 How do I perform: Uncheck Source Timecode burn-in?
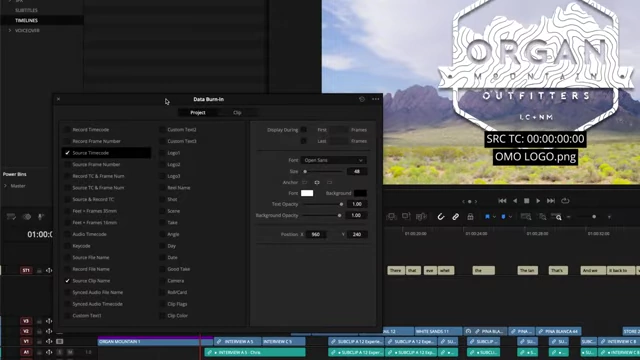67,153
